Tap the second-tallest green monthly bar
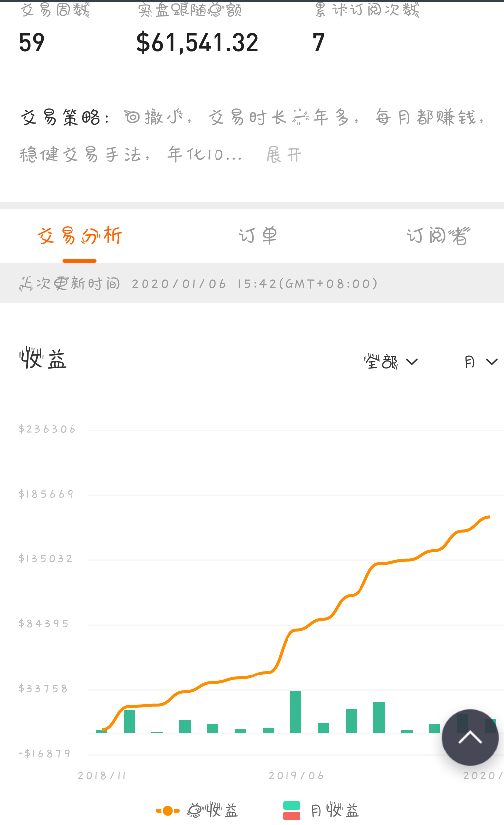The width and height of the screenshot is (504, 825). [379, 717]
